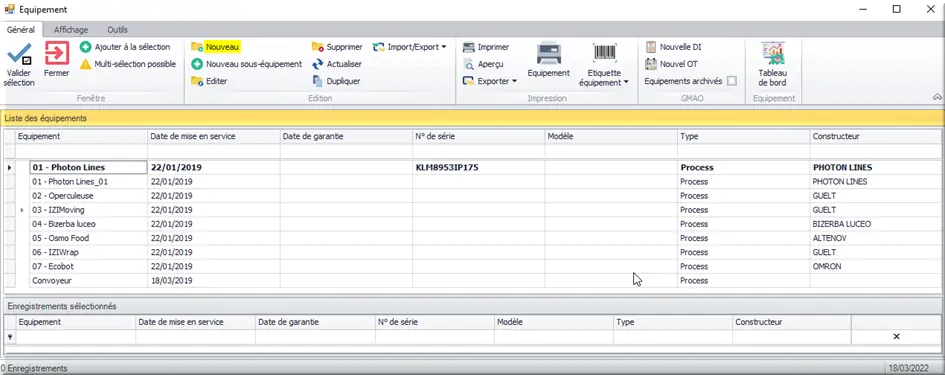The image size is (945, 375).
Task: Click the Aperçu preview icon
Action: point(468,64)
